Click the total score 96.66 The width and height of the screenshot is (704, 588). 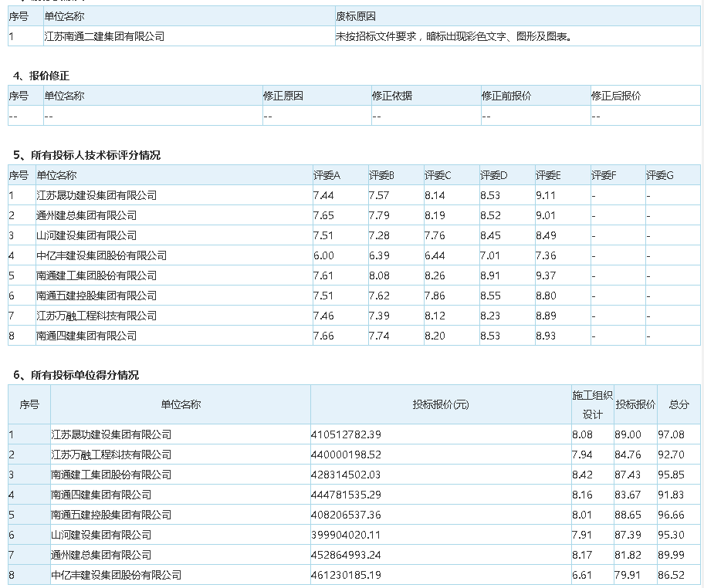[x=672, y=515]
